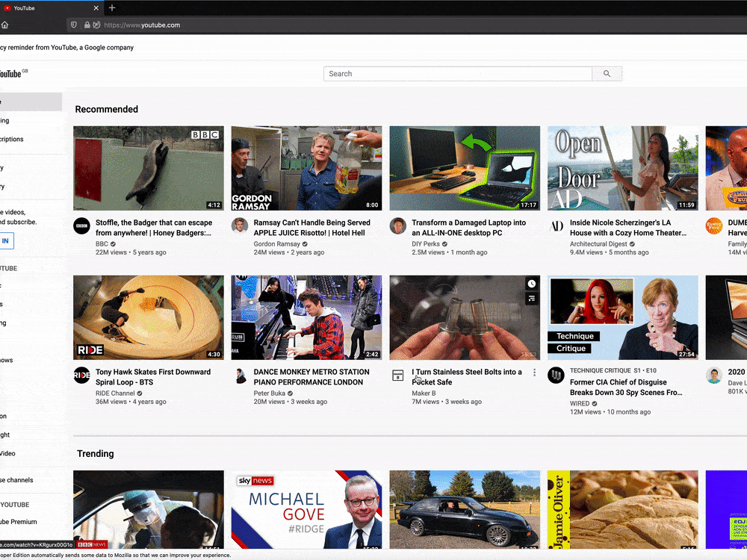
Task: Open Open Door AD Nicole Scherzinger thumbnail
Action: (623, 168)
